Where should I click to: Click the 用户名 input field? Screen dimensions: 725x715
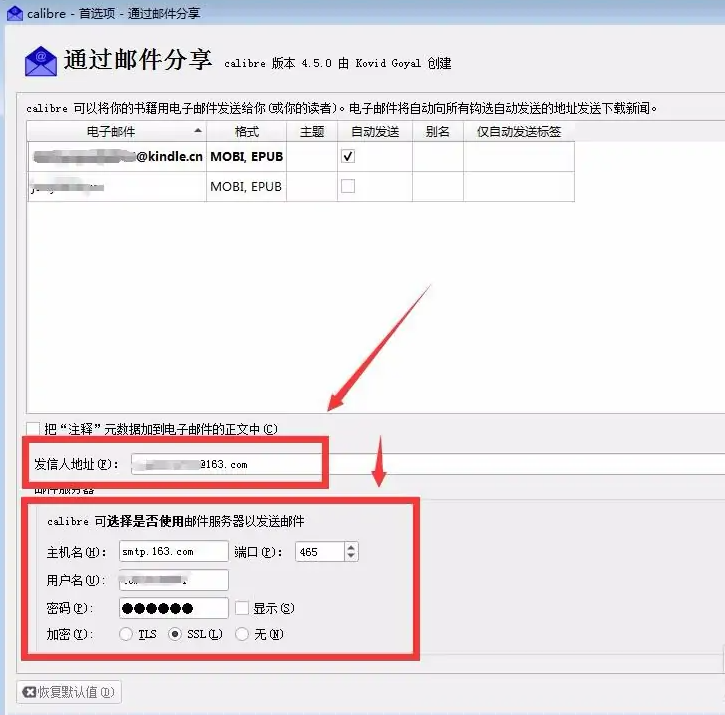click(173, 580)
